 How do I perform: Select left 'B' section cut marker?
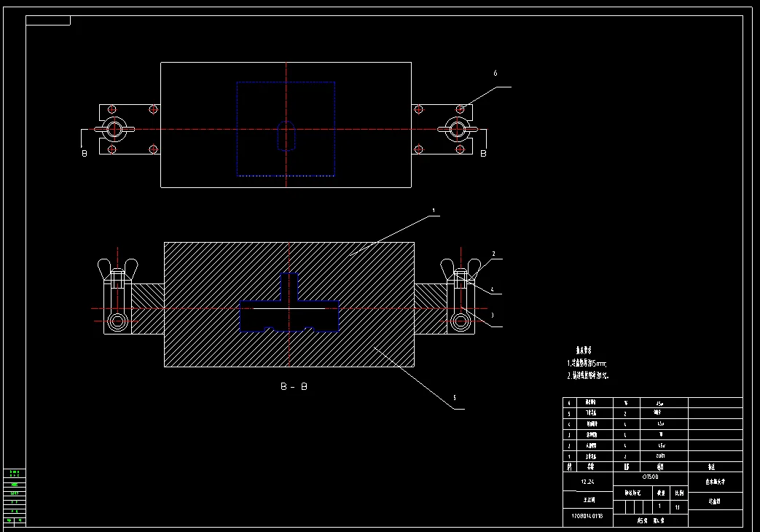pyautogui.click(x=85, y=153)
